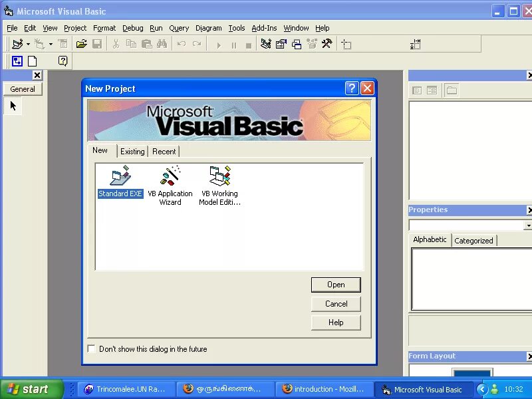Open the Project Explorer toolbar icon
This screenshot has width=532, height=399.
point(265,44)
